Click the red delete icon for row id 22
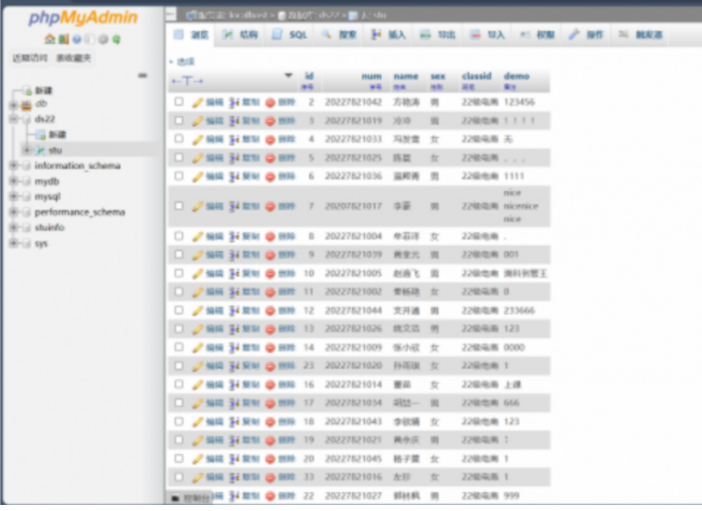The image size is (702, 511). [270, 496]
